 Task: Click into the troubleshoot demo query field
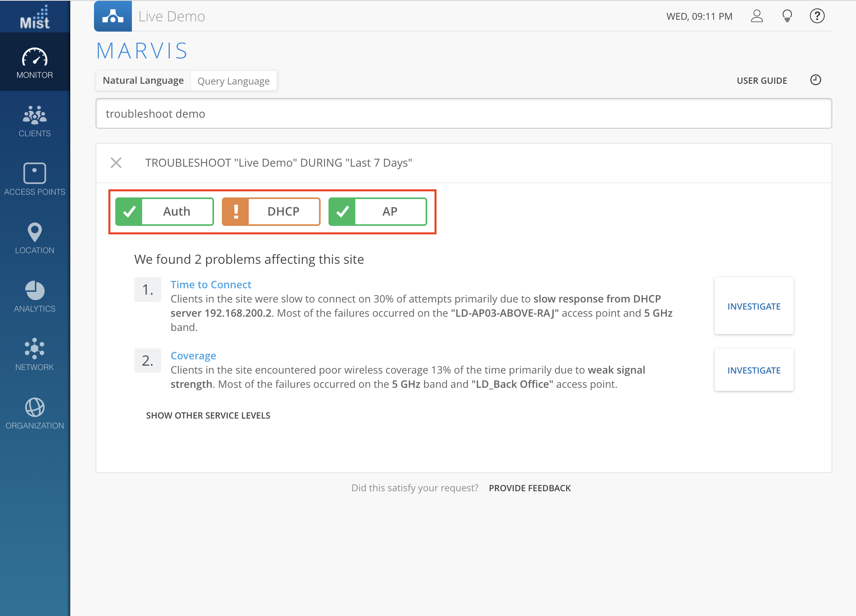tap(464, 114)
